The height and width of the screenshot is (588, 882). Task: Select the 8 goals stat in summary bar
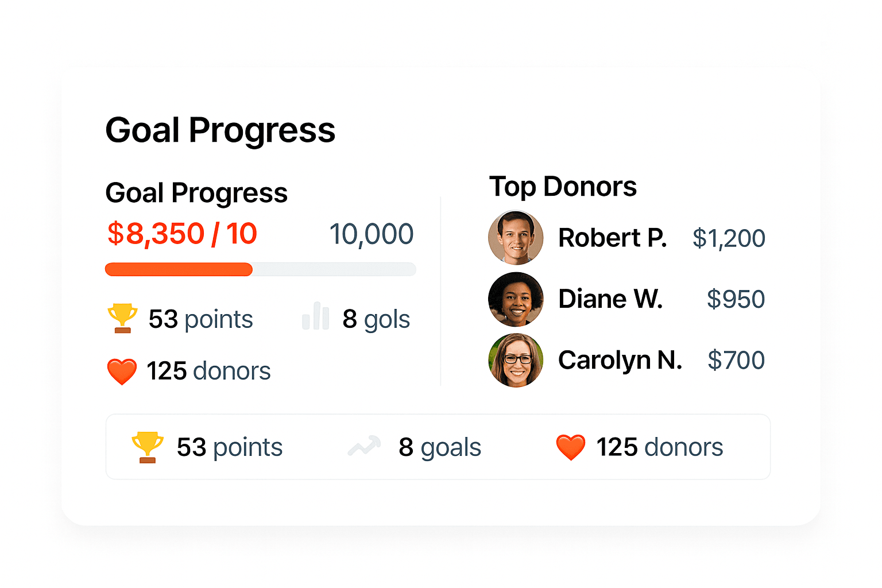point(440,447)
